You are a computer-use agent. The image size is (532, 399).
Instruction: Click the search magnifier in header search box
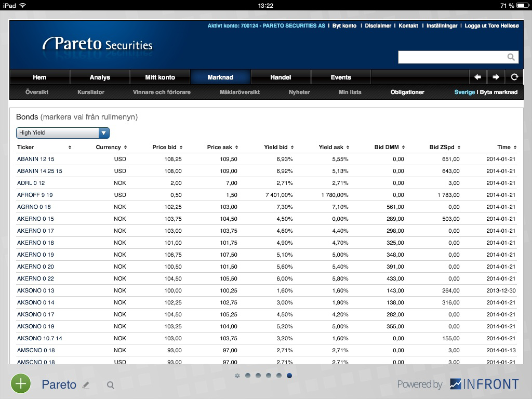pyautogui.click(x=511, y=57)
